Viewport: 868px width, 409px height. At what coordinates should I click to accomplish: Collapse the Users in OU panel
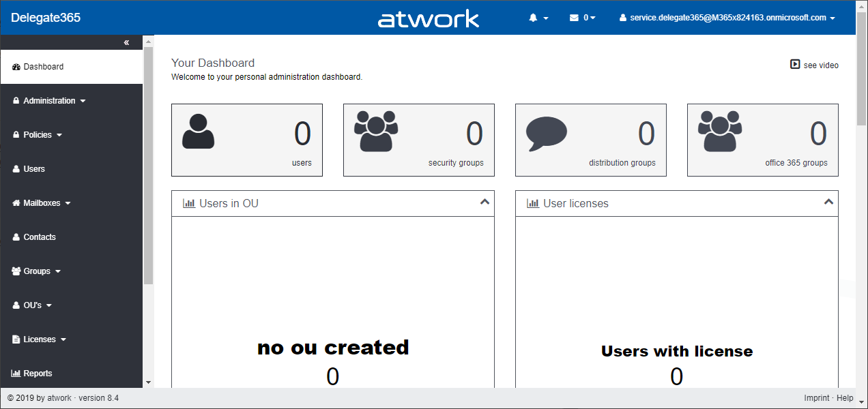coord(484,202)
